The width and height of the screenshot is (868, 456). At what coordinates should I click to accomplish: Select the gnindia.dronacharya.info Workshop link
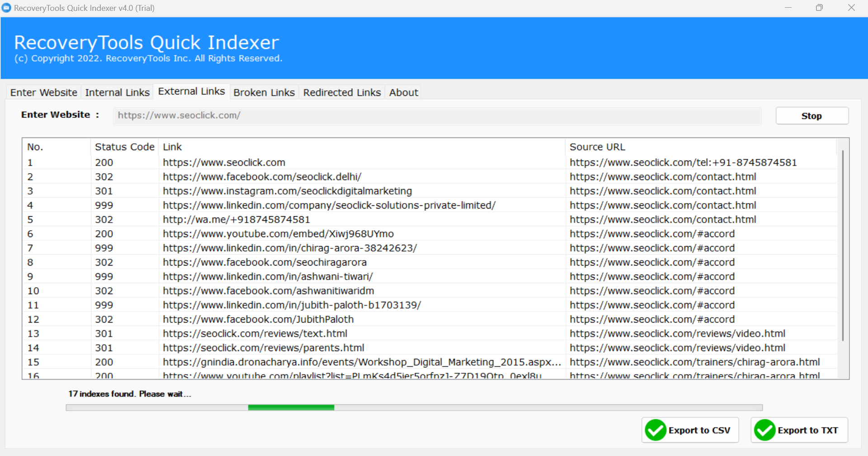(x=362, y=362)
